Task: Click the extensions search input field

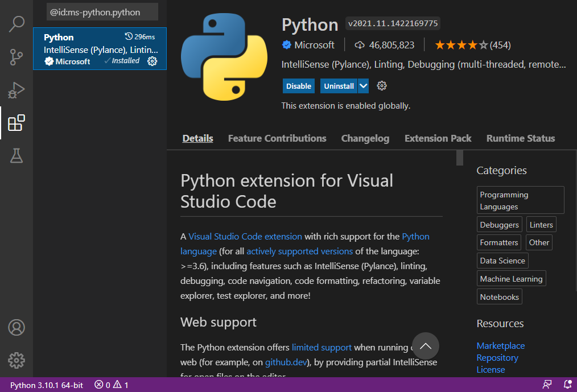Action: point(101,11)
